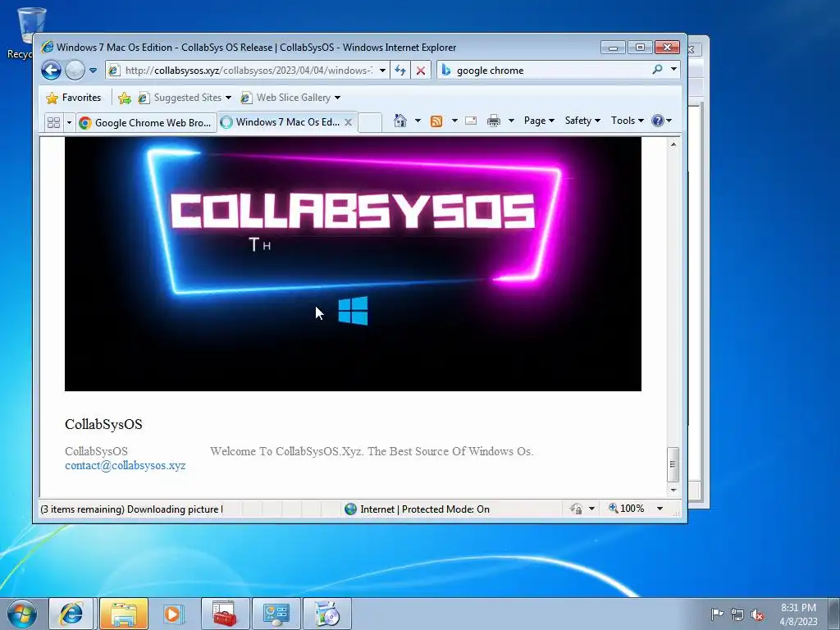Screen dimensions: 840x630
Task: Open the Quick Tabs grid icon
Action: (53, 123)
